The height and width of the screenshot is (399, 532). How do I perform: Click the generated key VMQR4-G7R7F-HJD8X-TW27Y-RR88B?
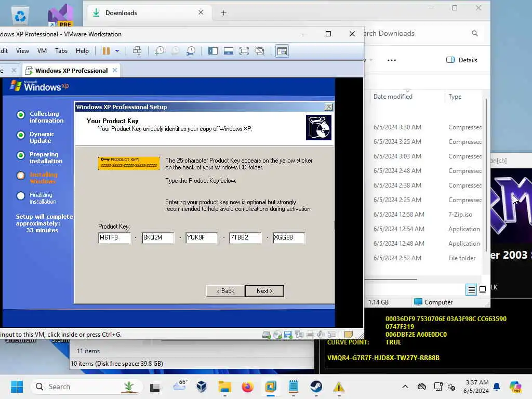coord(383,358)
